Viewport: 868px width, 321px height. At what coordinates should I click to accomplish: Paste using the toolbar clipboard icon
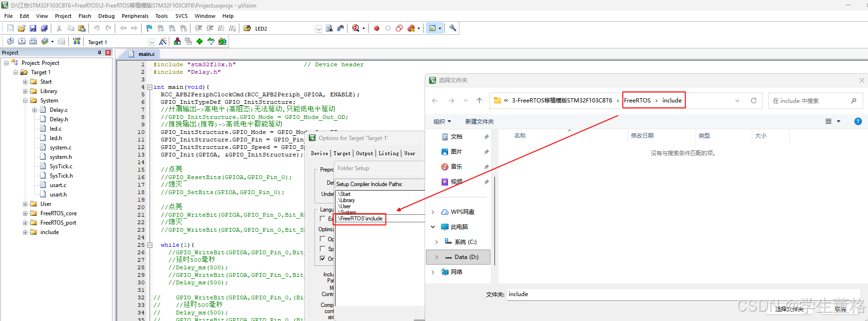pos(82,28)
